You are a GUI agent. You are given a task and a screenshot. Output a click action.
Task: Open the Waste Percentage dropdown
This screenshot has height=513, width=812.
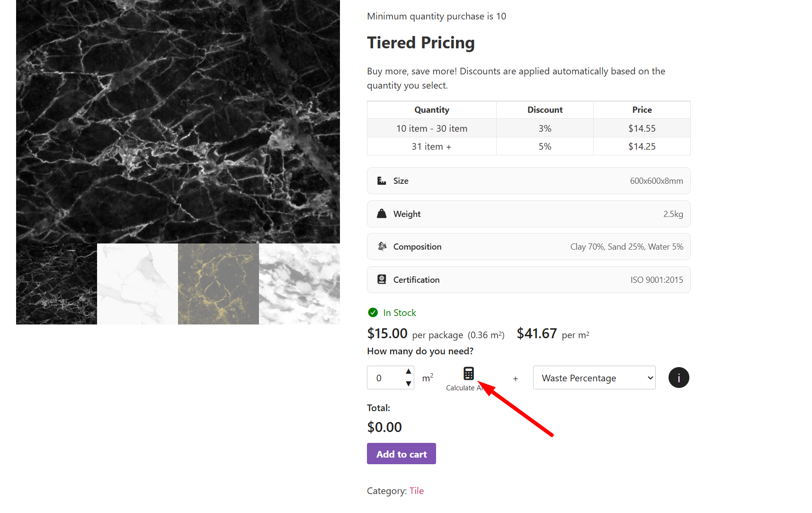pyautogui.click(x=594, y=378)
